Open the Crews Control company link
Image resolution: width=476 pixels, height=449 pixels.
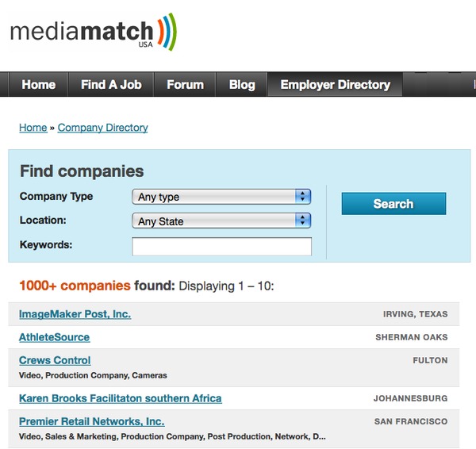click(55, 360)
